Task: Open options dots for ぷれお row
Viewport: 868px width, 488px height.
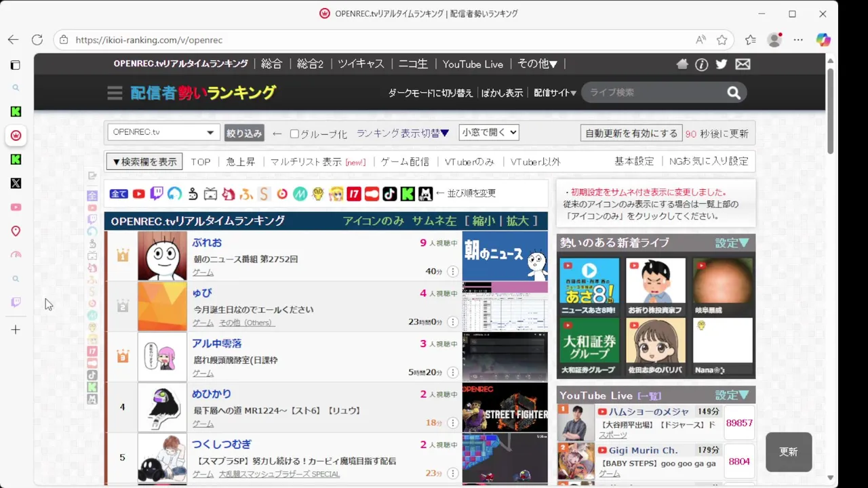Action: pyautogui.click(x=453, y=271)
